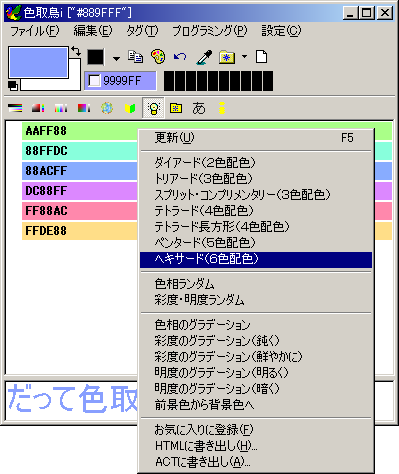Choose 色相ランダム from the menu
Image resolution: width=399 pixels, height=474 pixels.
click(x=256, y=284)
